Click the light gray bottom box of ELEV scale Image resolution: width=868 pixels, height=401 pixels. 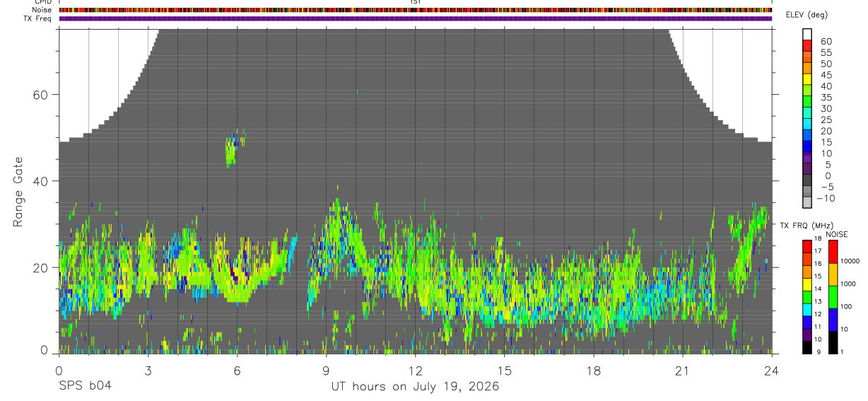point(807,202)
